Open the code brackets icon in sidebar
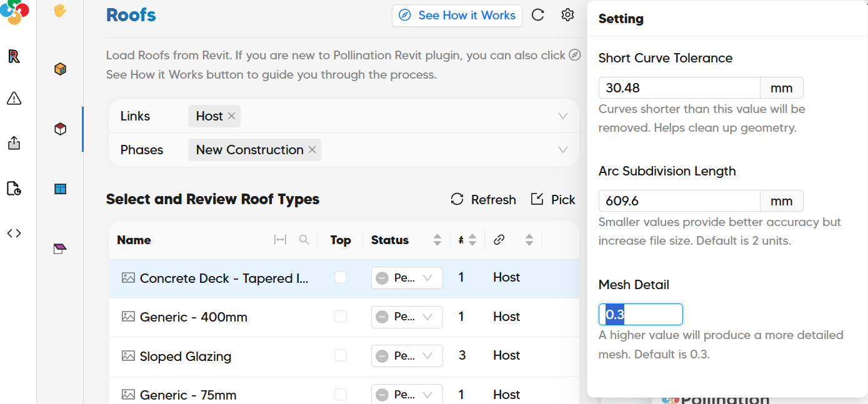The height and width of the screenshot is (404, 868). point(14,233)
